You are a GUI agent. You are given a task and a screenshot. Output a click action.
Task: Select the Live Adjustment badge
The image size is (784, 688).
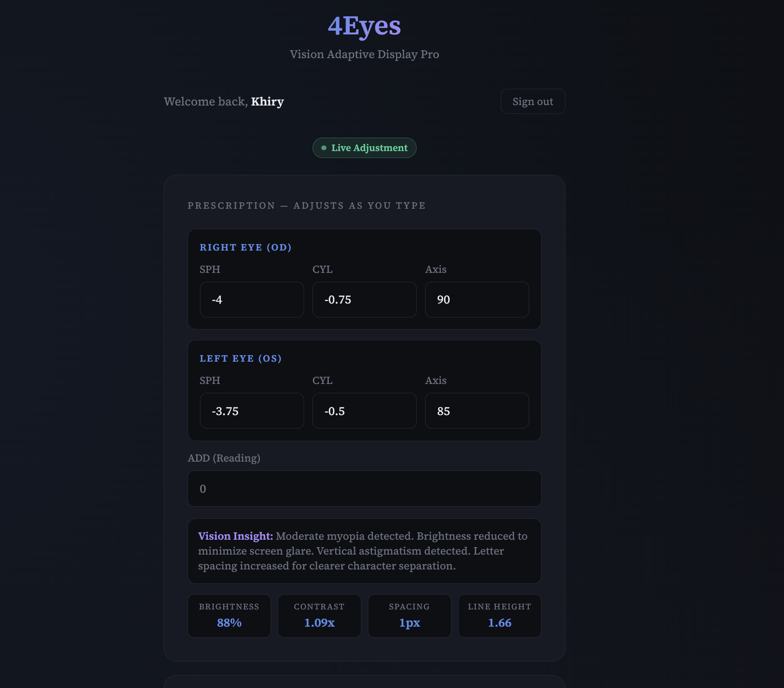click(x=365, y=148)
